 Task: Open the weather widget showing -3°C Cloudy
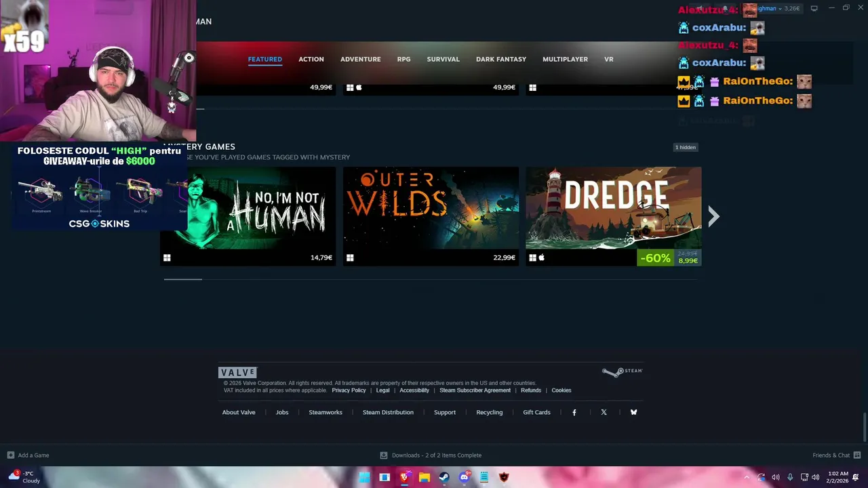pyautogui.click(x=24, y=477)
